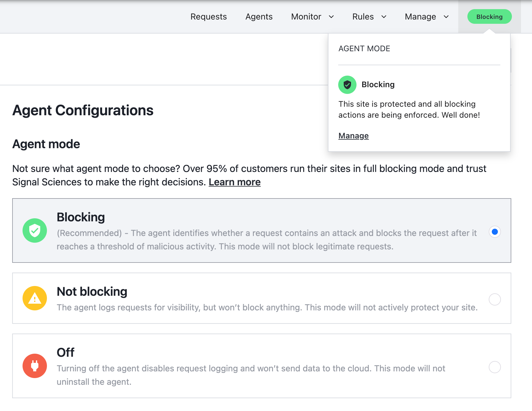Click the red plug Off icon
This screenshot has width=532, height=411.
pyautogui.click(x=35, y=366)
